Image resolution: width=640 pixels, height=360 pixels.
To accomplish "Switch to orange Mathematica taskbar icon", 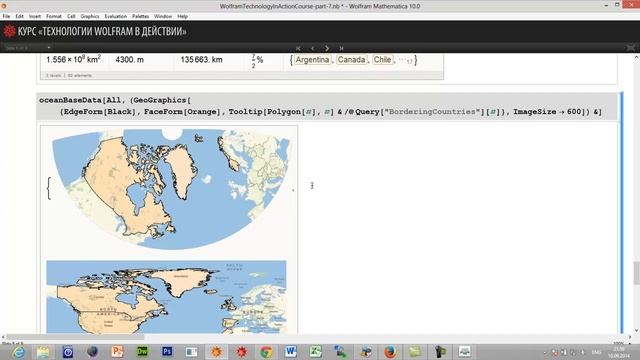I will [x=216, y=351].
